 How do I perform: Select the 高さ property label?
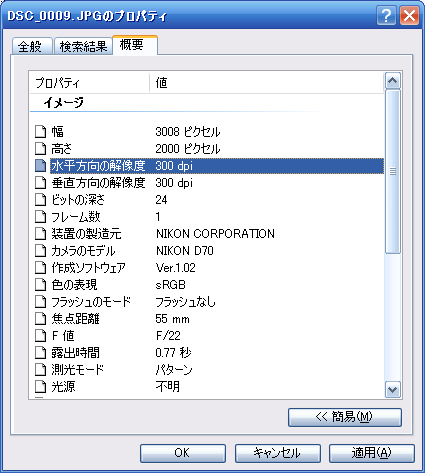click(x=61, y=149)
